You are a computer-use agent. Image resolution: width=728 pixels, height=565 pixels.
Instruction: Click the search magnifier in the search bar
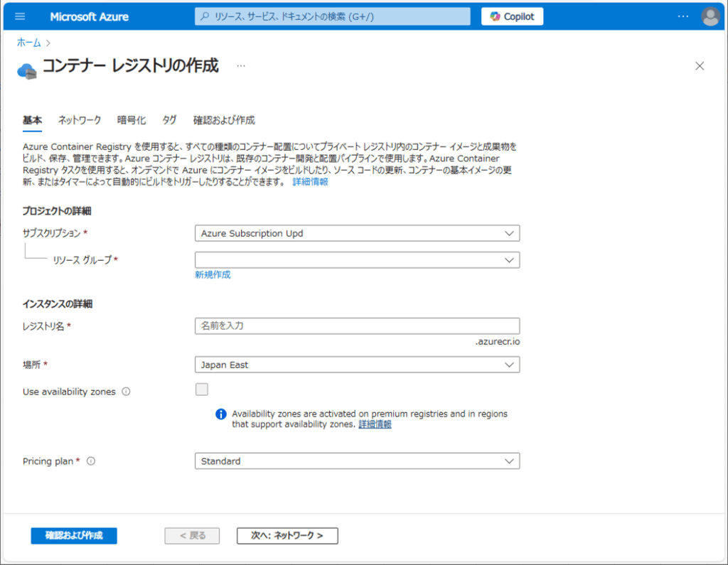click(x=204, y=16)
